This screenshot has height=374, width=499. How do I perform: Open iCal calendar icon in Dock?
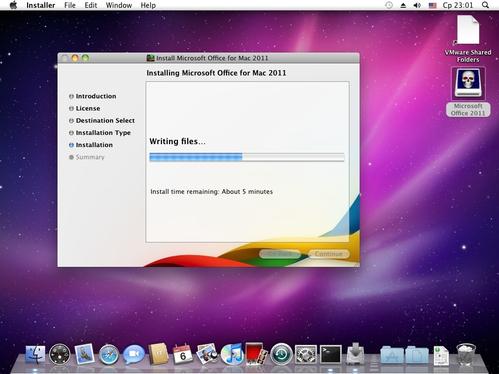click(x=183, y=354)
